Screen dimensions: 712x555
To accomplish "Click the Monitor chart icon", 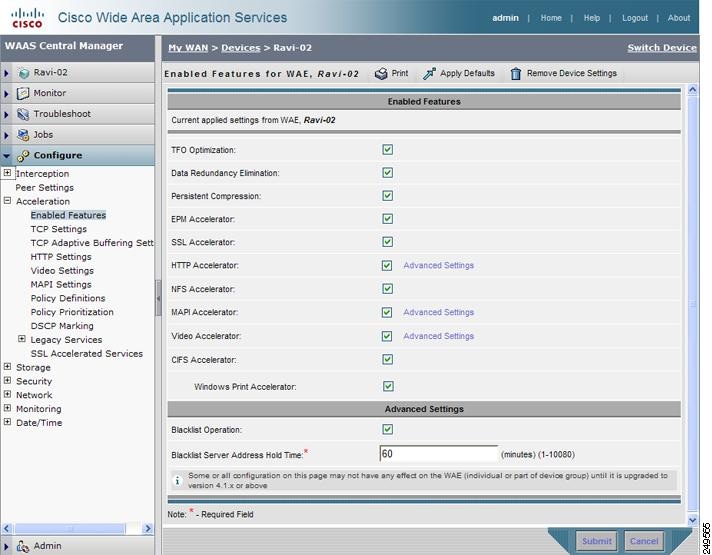I will coord(23,94).
